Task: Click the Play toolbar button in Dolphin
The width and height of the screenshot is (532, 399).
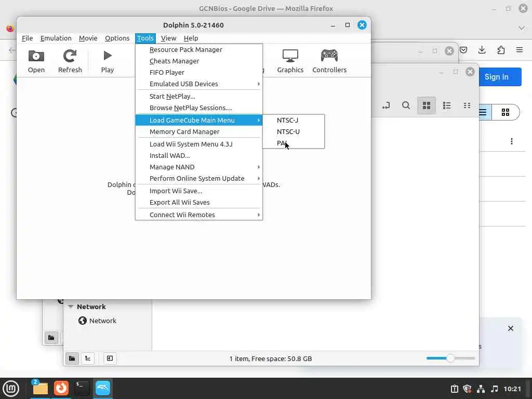Action: tap(107, 61)
